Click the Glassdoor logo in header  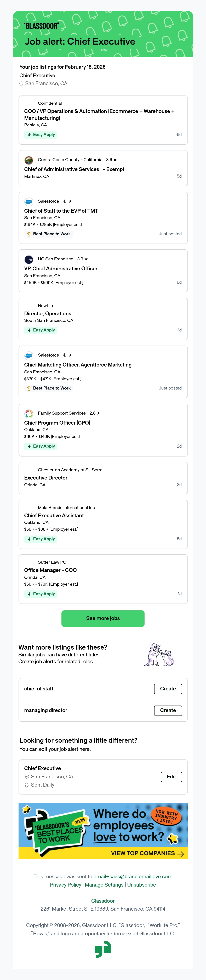click(x=41, y=26)
